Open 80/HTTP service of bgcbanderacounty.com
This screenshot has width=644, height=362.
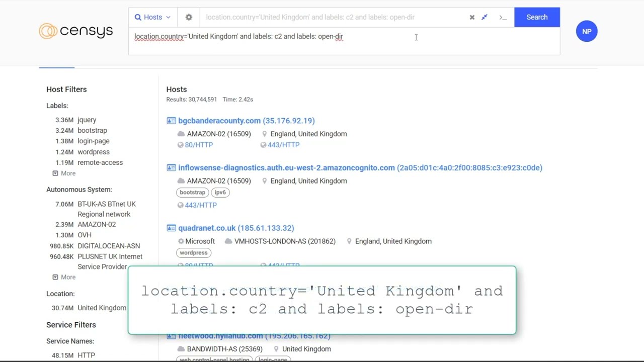[x=199, y=145]
